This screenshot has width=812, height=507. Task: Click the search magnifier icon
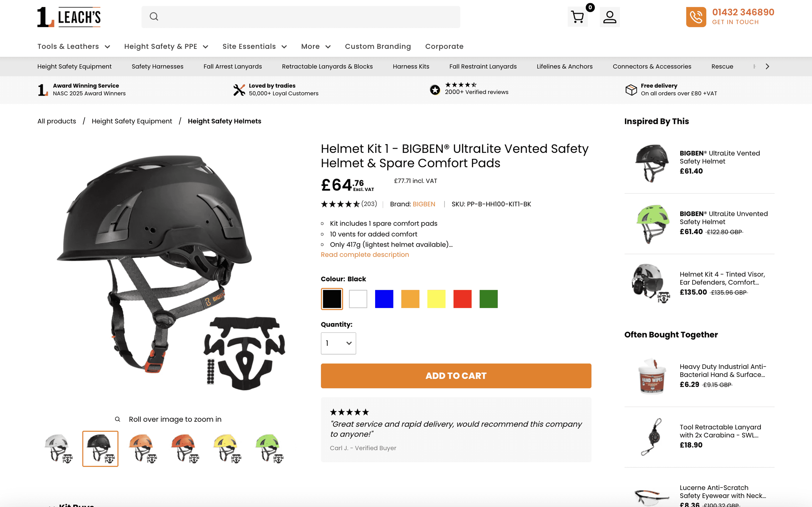click(154, 16)
